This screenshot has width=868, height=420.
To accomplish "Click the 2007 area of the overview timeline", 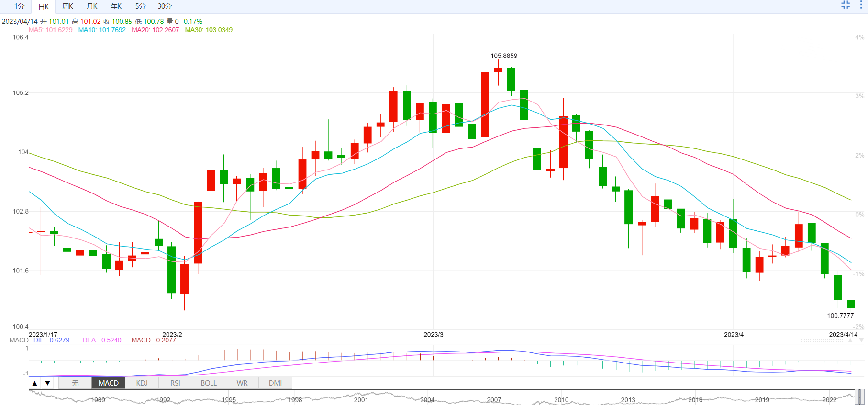I will pos(494,400).
